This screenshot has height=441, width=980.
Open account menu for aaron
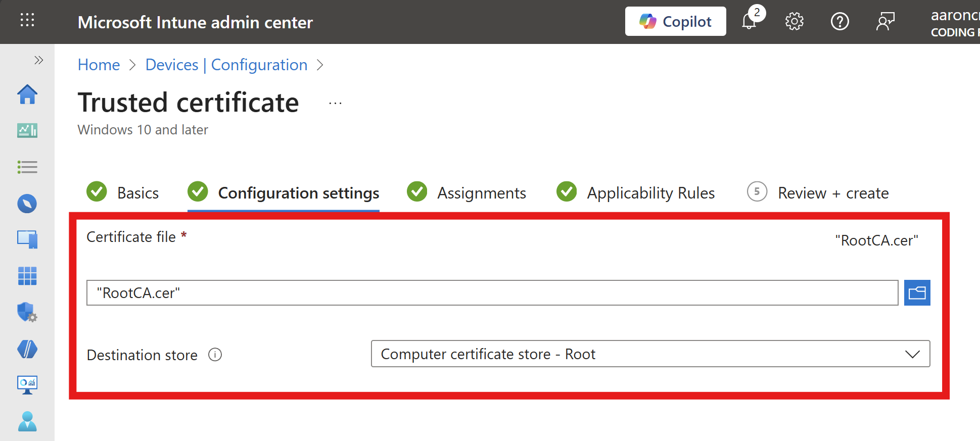point(955,23)
